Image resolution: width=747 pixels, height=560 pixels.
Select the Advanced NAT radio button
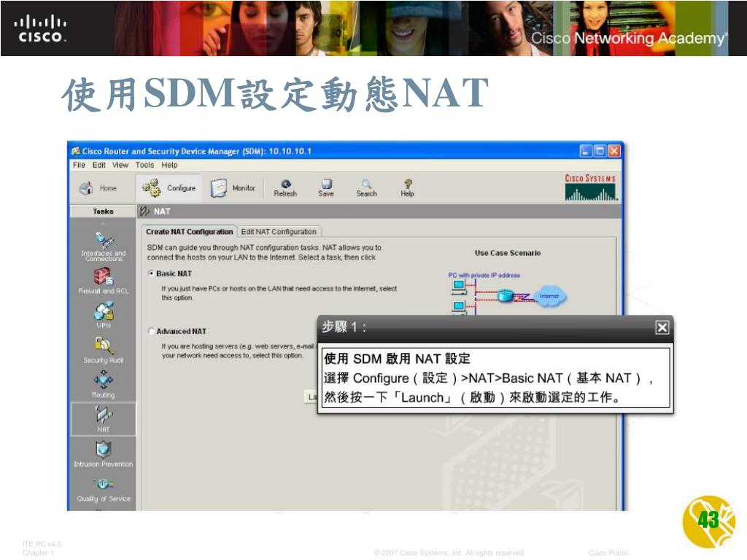(152, 331)
